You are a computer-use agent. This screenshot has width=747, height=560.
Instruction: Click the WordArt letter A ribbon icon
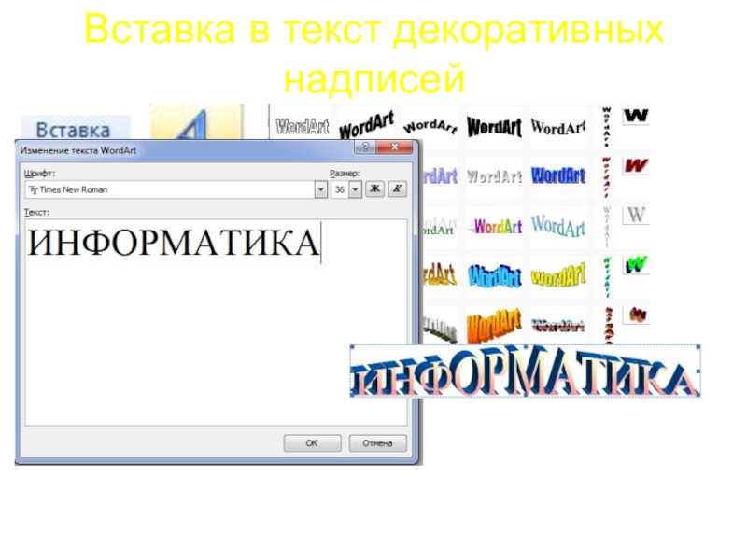click(196, 122)
